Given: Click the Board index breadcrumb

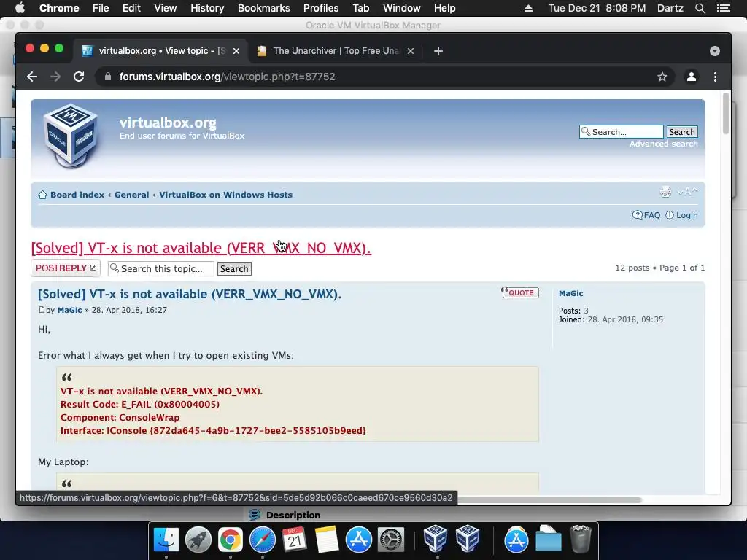Looking at the screenshot, I should coord(77,195).
